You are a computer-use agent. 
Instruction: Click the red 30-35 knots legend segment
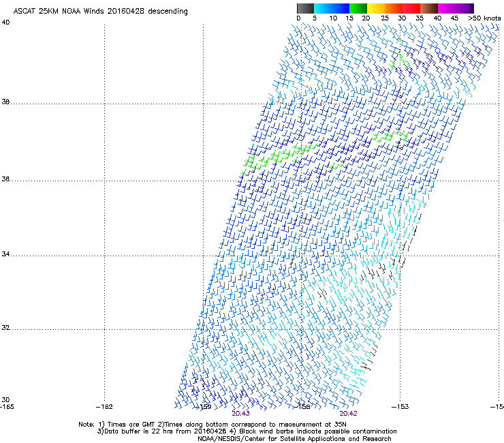coord(411,8)
